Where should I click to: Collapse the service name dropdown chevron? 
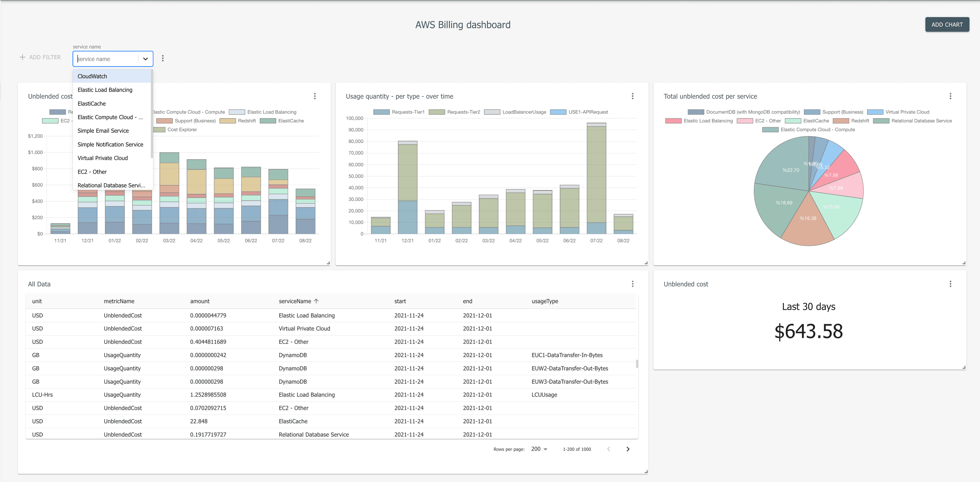coord(145,59)
